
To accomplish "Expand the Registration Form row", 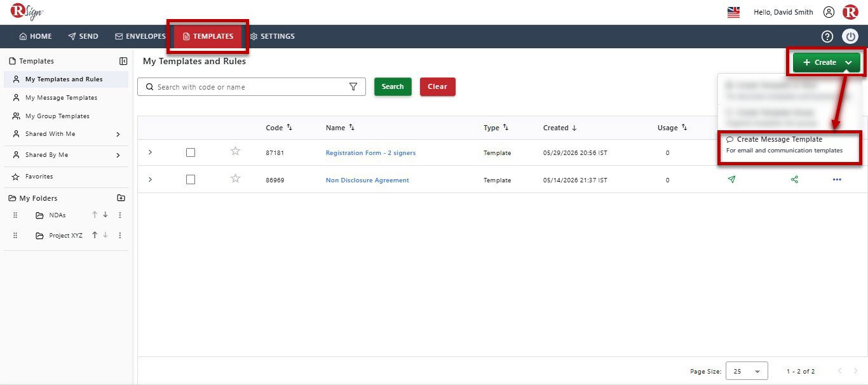I will coord(150,152).
